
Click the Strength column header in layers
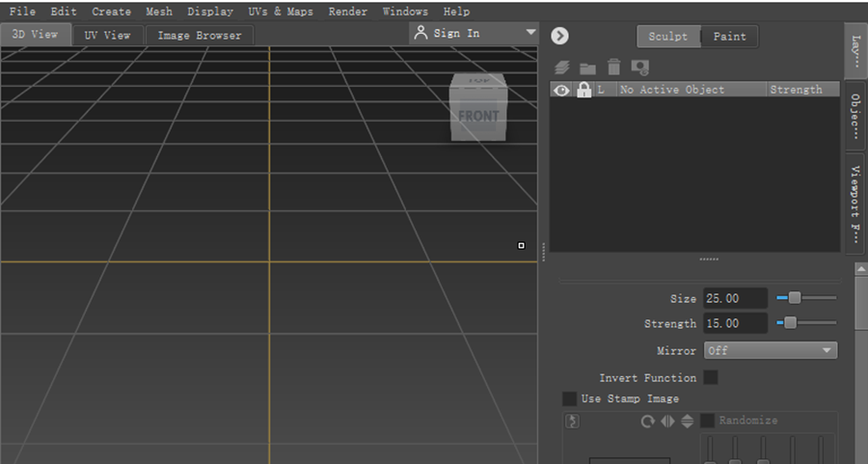pyautogui.click(x=802, y=90)
